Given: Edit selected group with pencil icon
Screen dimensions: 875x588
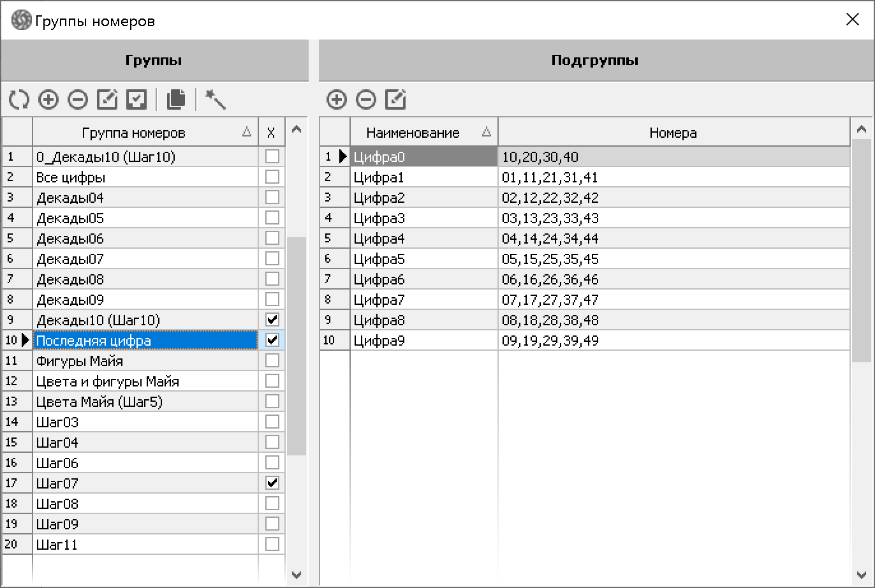Looking at the screenshot, I should pos(107,99).
